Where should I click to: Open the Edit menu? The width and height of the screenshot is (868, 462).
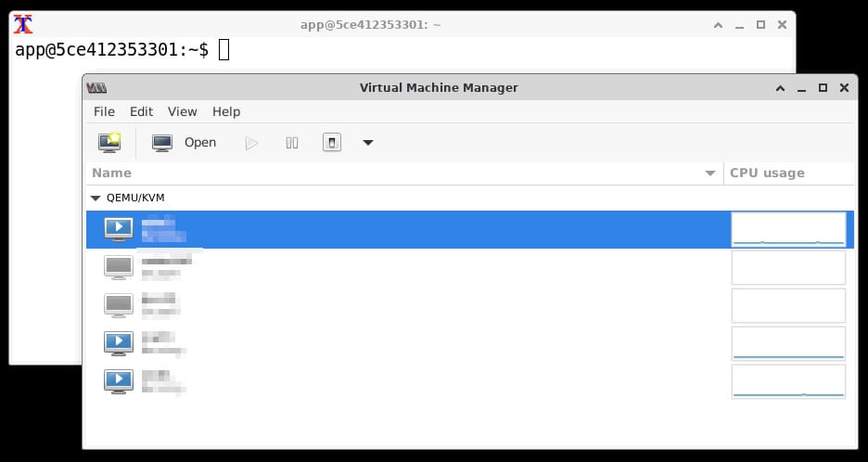tap(141, 112)
